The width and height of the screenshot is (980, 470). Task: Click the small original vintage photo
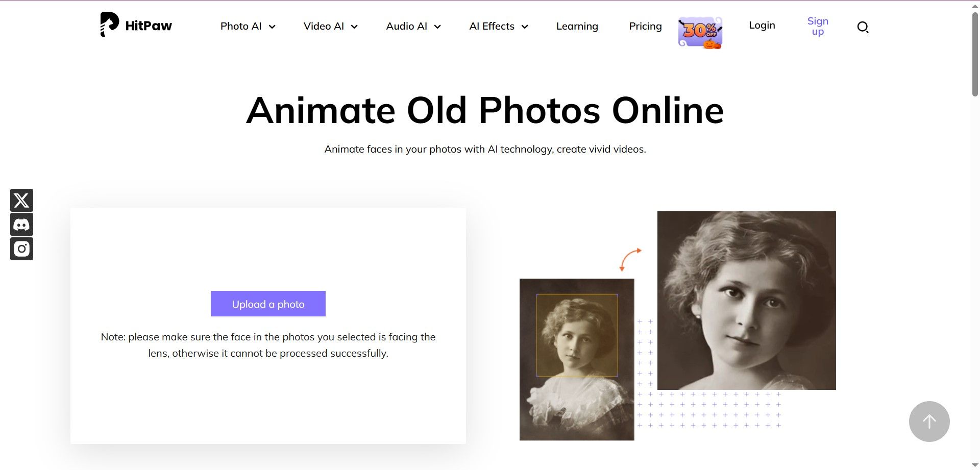point(577,359)
